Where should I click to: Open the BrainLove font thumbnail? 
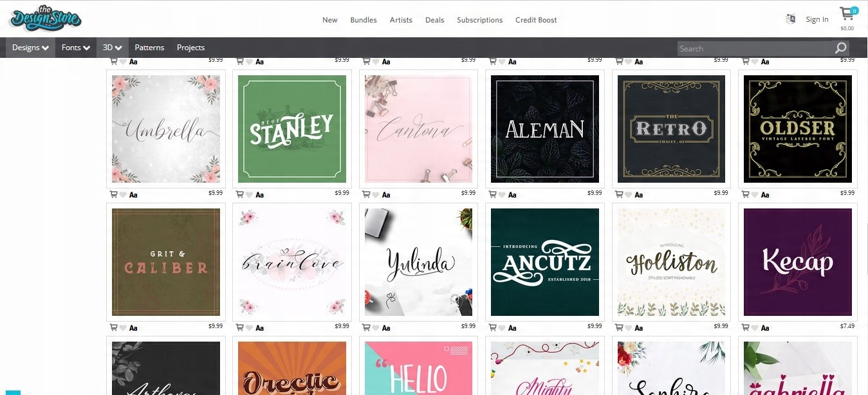[292, 262]
